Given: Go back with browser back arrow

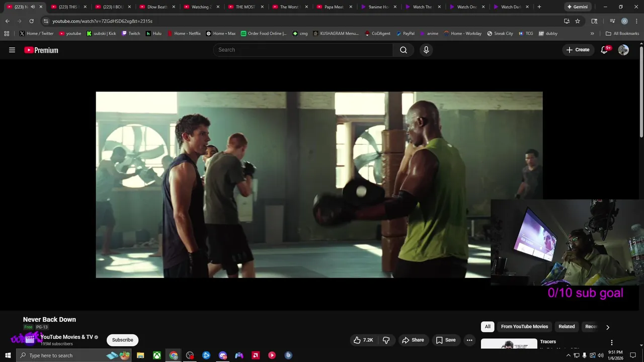Looking at the screenshot, I should 7,21.
